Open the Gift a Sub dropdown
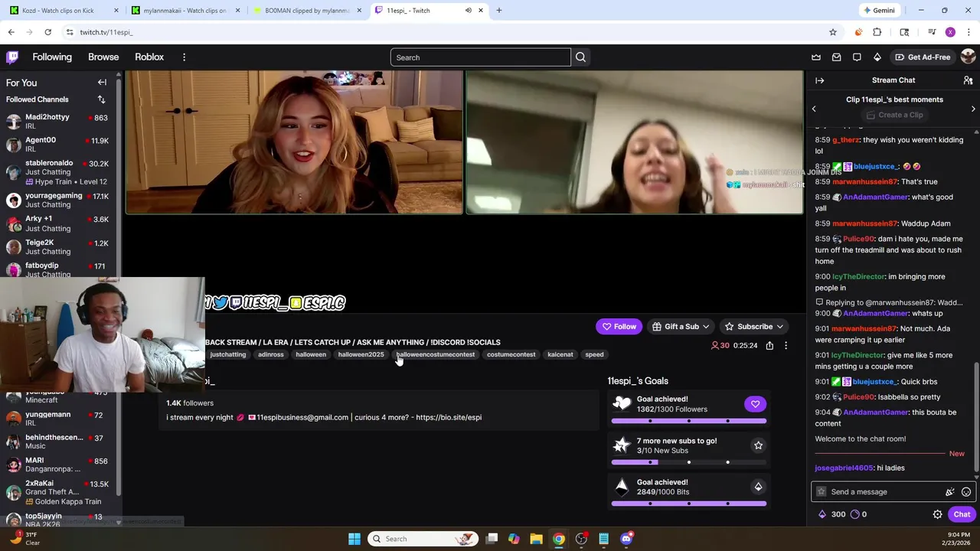 [x=681, y=327]
